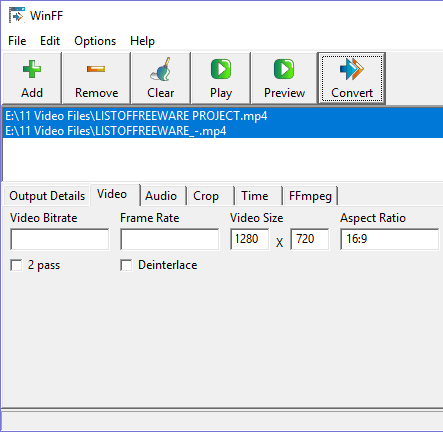Switch to the Time tab

click(255, 196)
